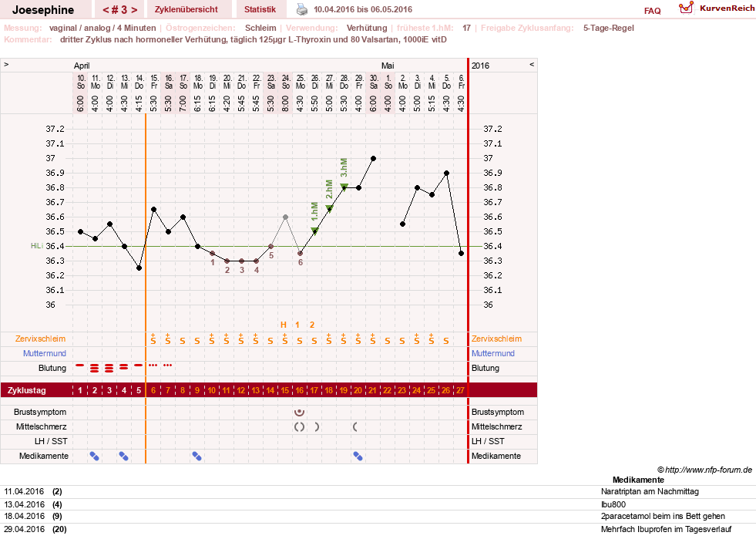The width and height of the screenshot is (756, 556).
Task: Click cycle day 27 in the Zyklustag row
Action: [460, 390]
